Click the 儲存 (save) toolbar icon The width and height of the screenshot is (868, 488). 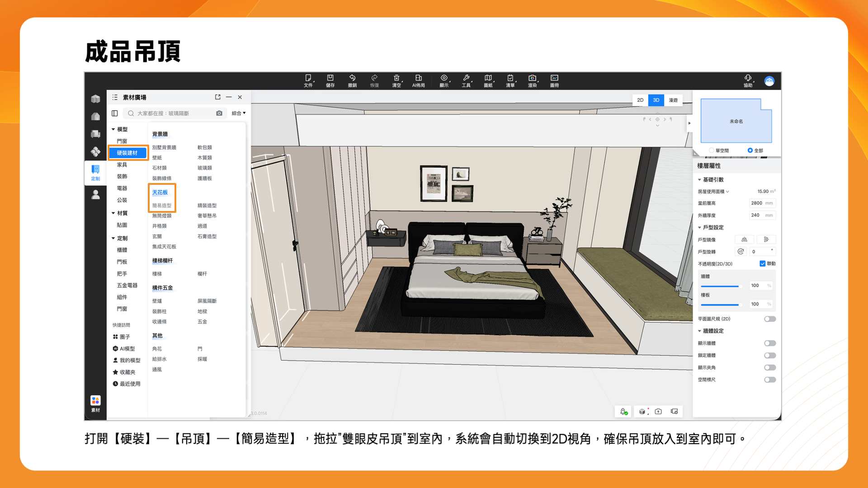330,78
